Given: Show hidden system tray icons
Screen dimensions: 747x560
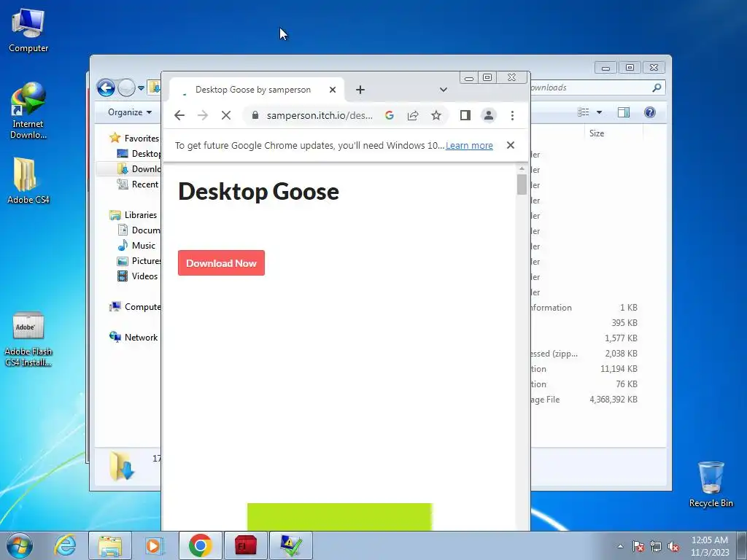Looking at the screenshot, I should pos(620,546).
